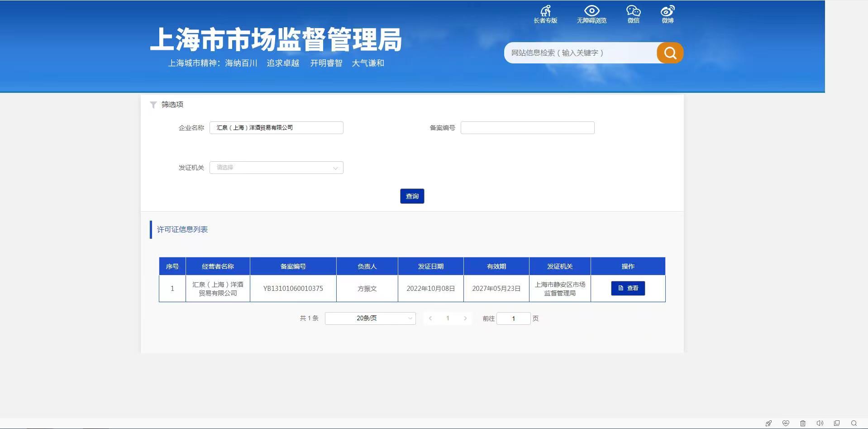The image size is (868, 429).
Task: Click the overlapping-windows icon in status bar
Action: click(x=837, y=423)
